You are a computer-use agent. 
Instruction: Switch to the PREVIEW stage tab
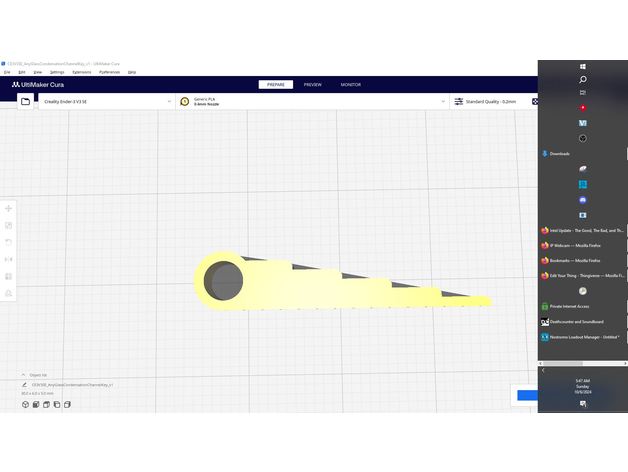point(312,85)
